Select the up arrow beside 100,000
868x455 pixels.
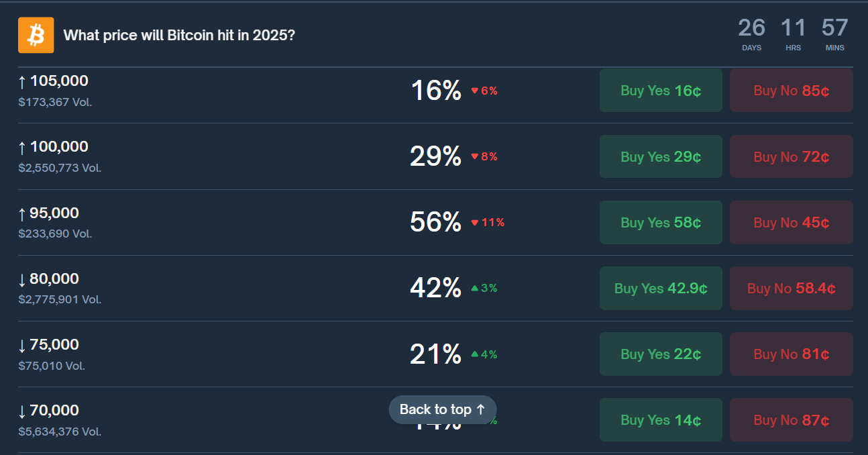[x=21, y=146]
